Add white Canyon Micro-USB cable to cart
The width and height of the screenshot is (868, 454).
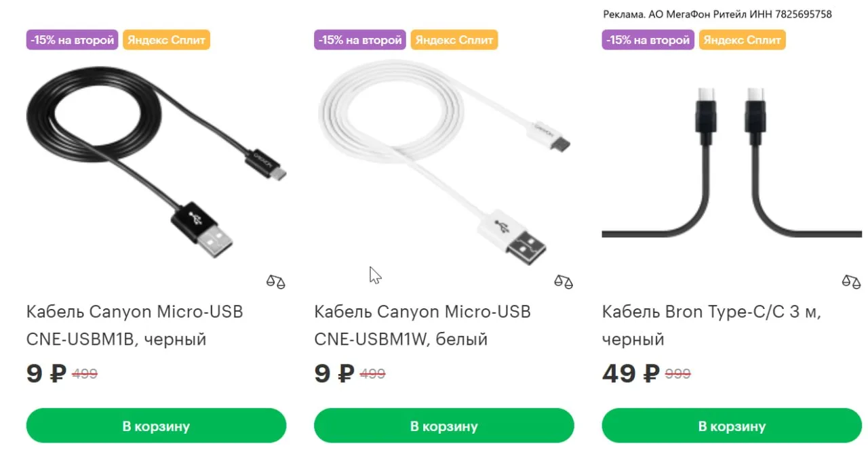point(444,426)
